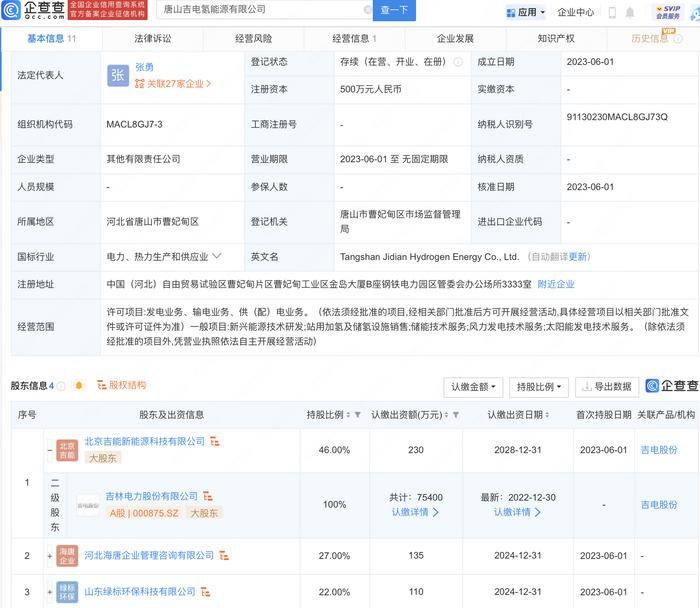The image size is (700, 608).
Task: Click the 吉林电力 company logo thumbnail
Action: (88, 505)
